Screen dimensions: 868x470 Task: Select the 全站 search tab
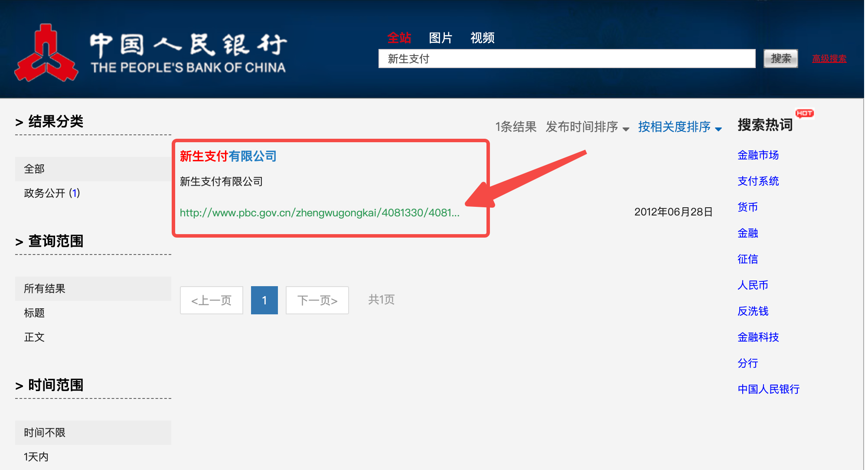pos(399,38)
